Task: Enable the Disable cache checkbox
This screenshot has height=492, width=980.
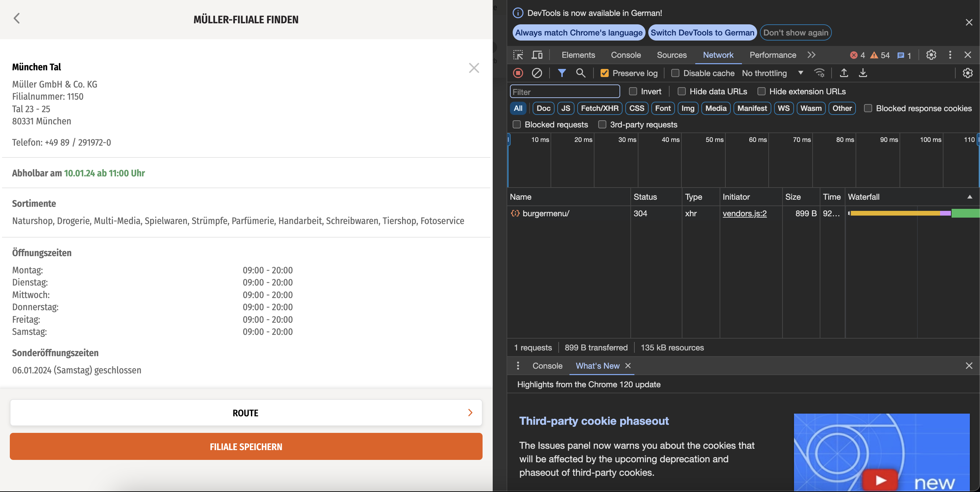Action: pyautogui.click(x=675, y=73)
